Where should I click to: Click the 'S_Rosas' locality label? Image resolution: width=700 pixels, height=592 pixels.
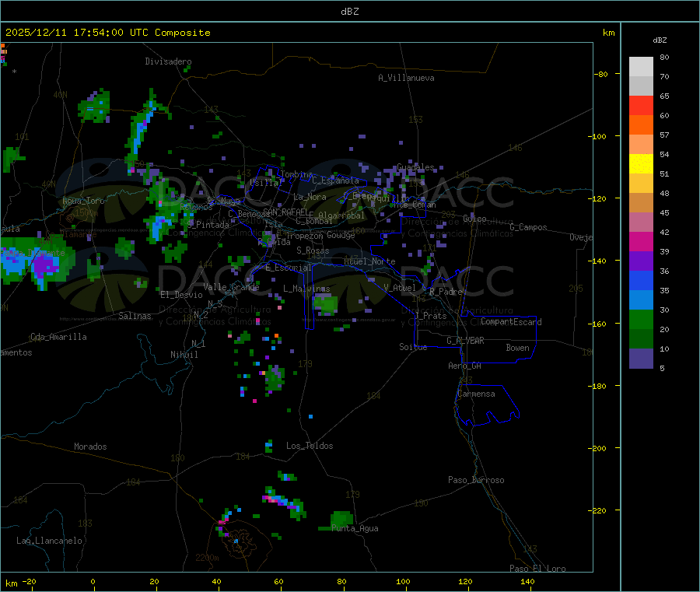[313, 250]
